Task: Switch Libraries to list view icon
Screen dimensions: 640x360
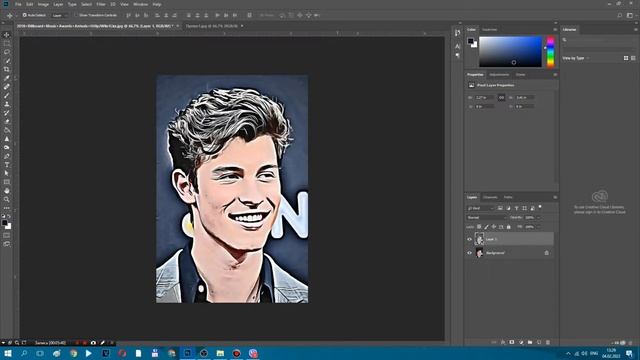Action: 633,58
